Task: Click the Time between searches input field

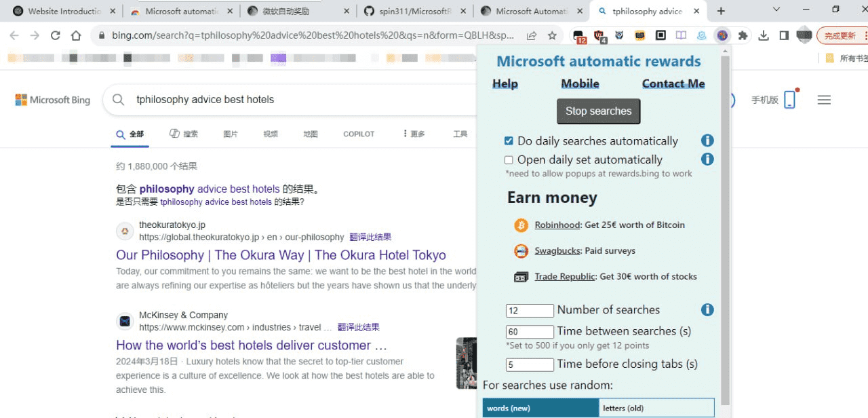Action: pos(530,332)
